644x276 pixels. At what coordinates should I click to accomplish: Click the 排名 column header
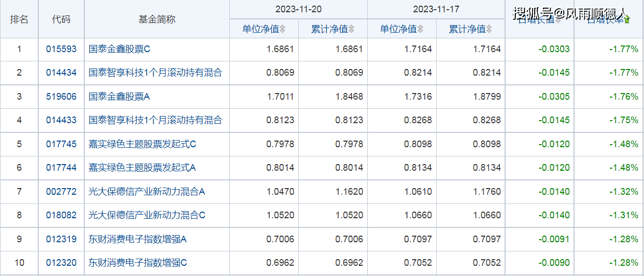pyautogui.click(x=19, y=19)
